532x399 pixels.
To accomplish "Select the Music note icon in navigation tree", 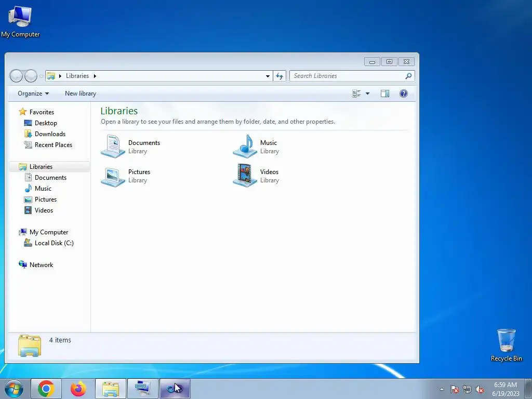I will click(28, 188).
